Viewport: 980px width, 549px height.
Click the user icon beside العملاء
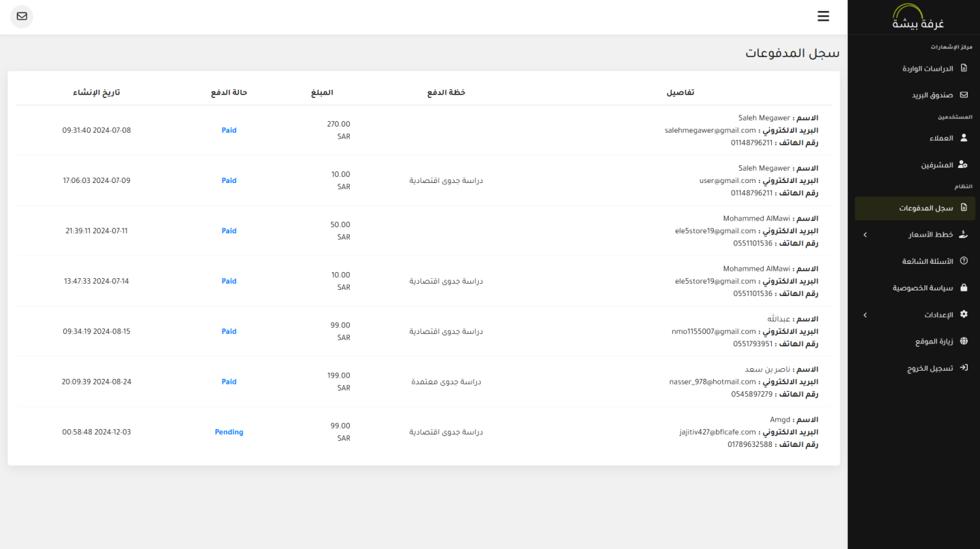click(964, 138)
